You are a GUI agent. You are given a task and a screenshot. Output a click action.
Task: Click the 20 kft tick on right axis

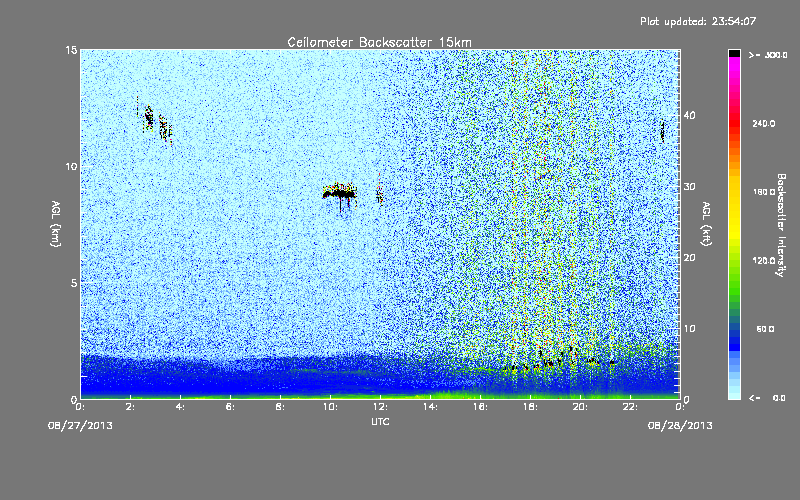(x=689, y=258)
